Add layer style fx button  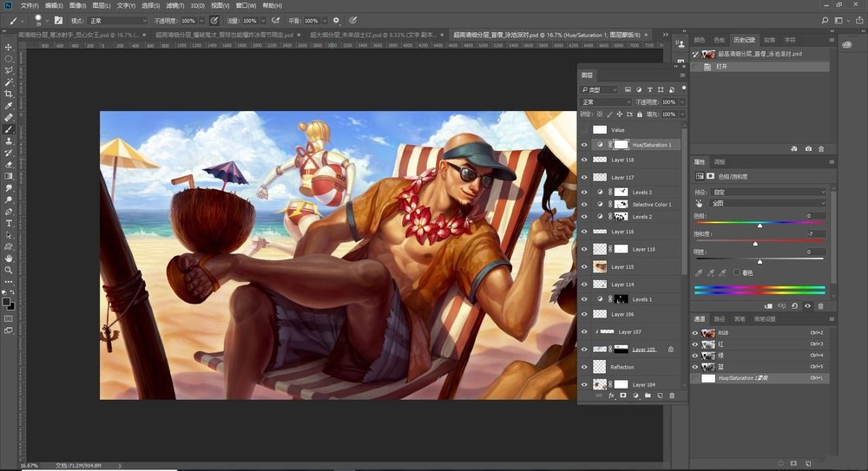click(x=611, y=396)
